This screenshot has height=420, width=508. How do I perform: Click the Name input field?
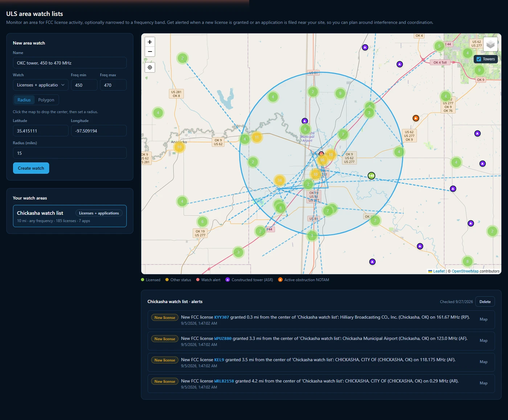click(70, 63)
